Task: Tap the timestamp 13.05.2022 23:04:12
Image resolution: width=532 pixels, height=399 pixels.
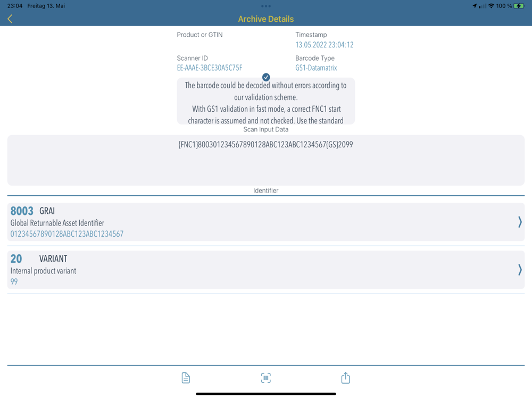Action: point(325,45)
